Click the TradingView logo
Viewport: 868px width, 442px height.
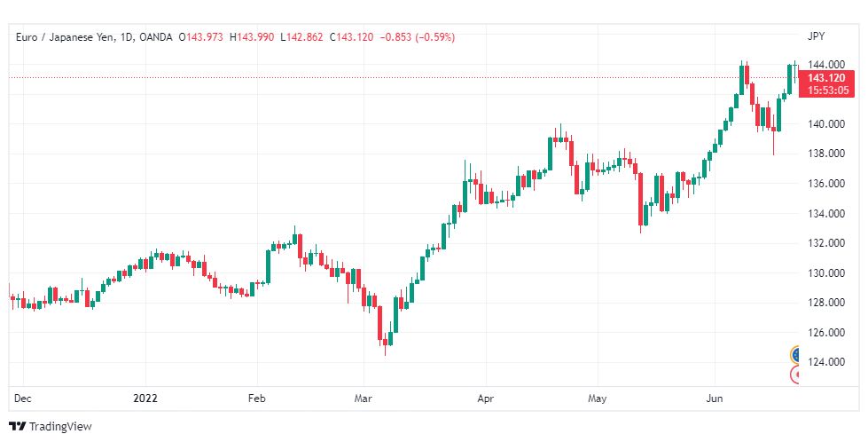[51, 427]
